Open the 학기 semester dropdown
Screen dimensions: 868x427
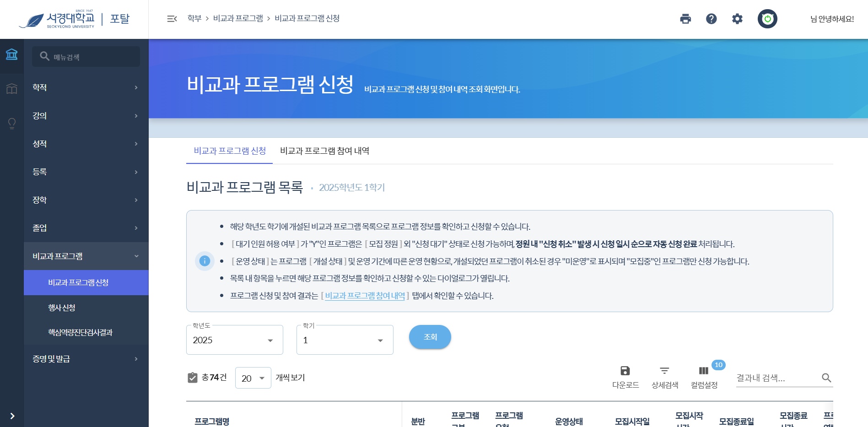[345, 340]
